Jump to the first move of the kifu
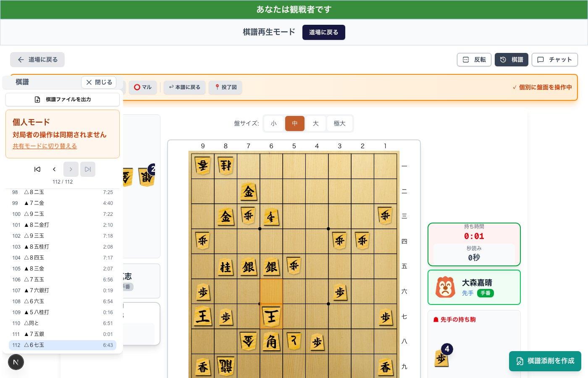The width and height of the screenshot is (588, 378). pos(37,169)
